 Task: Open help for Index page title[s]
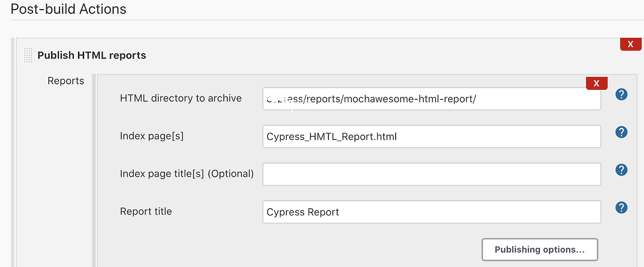coord(621,170)
